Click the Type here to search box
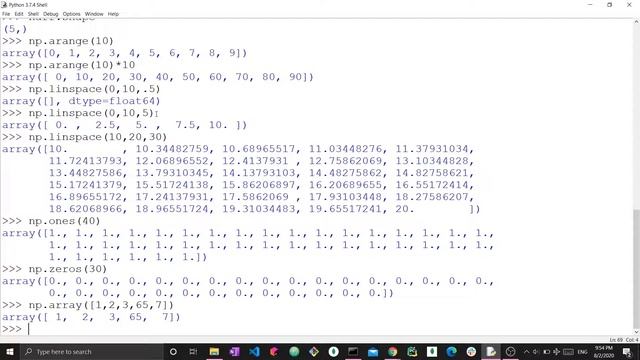Viewport: 640px width, 360px height. click(x=91, y=351)
